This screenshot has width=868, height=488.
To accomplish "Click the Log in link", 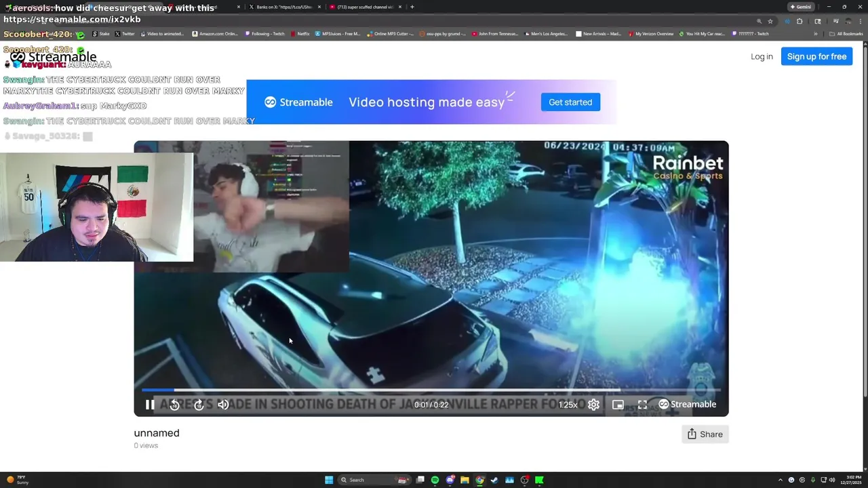I will point(762,56).
